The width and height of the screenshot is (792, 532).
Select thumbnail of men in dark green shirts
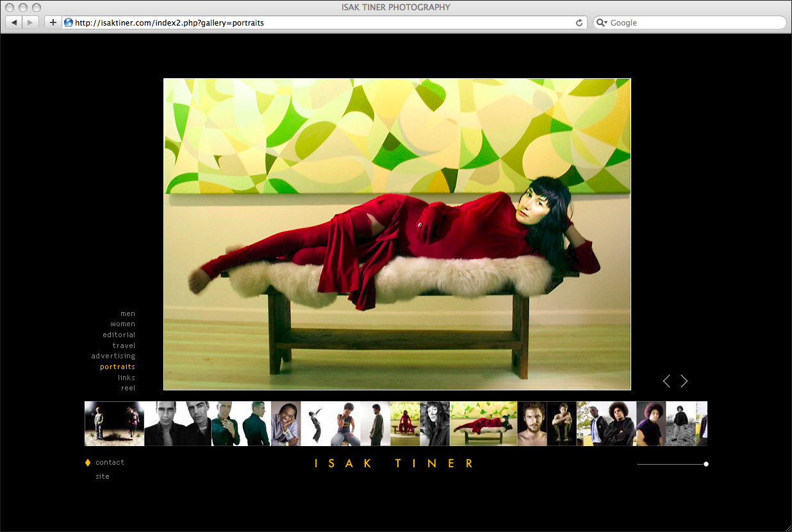[242, 424]
